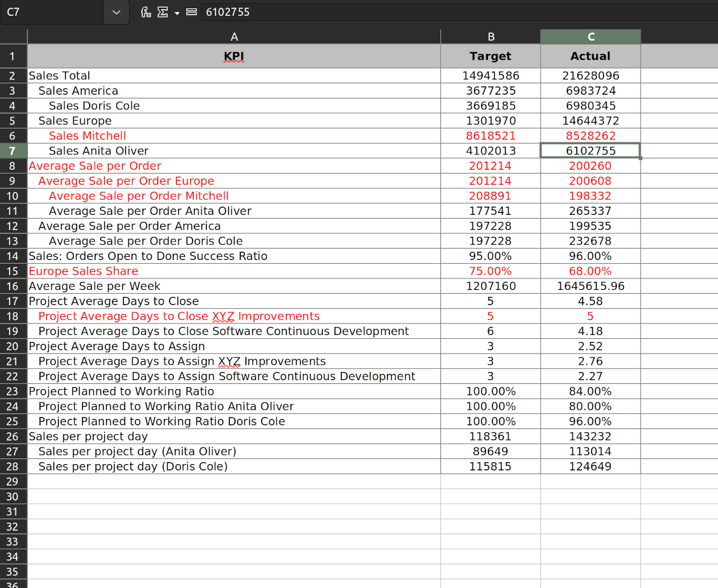Viewport: 718px width, 588px height.
Task: Click the Formula equals icon
Action: tap(191, 12)
